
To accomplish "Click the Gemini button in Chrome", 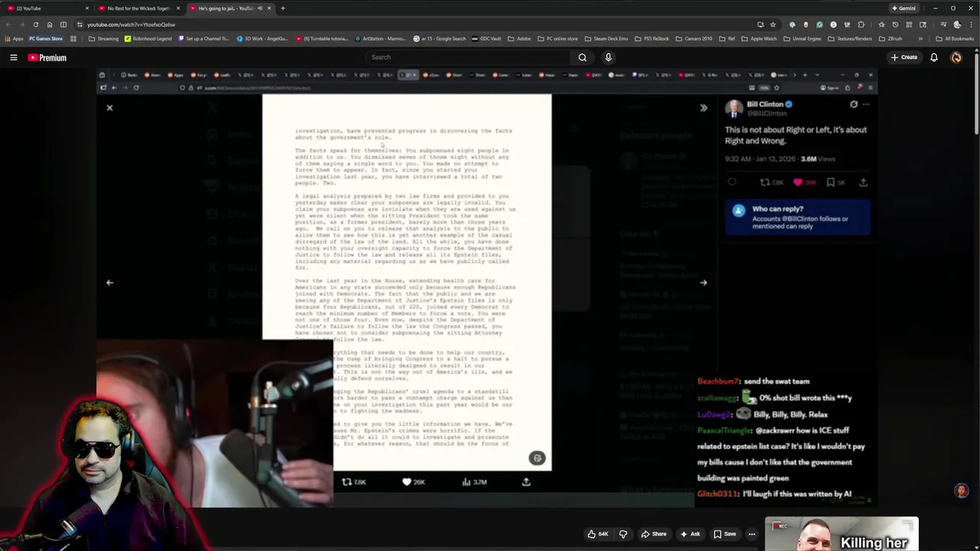I will 903,8.
